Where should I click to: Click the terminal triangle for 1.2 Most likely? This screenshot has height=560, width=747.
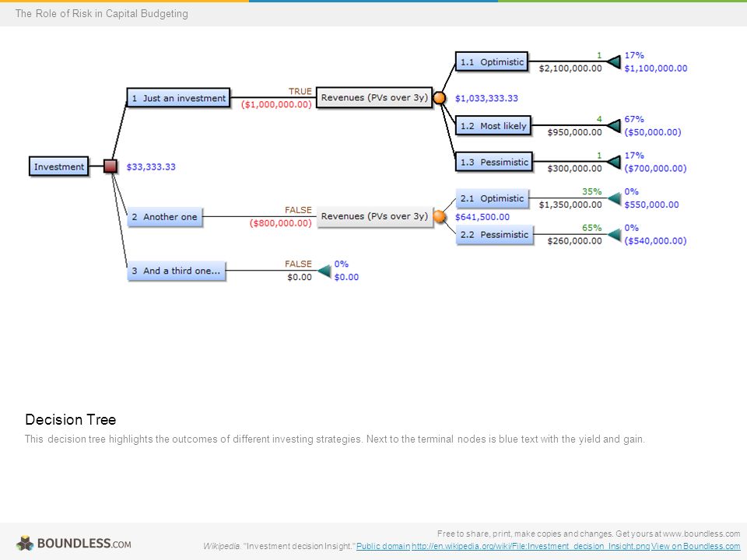tap(614, 126)
